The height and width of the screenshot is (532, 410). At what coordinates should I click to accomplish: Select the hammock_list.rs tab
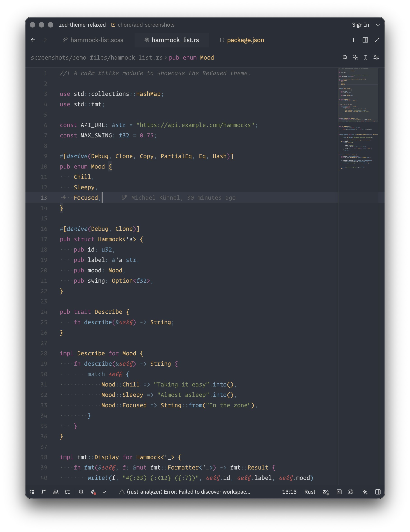click(172, 40)
